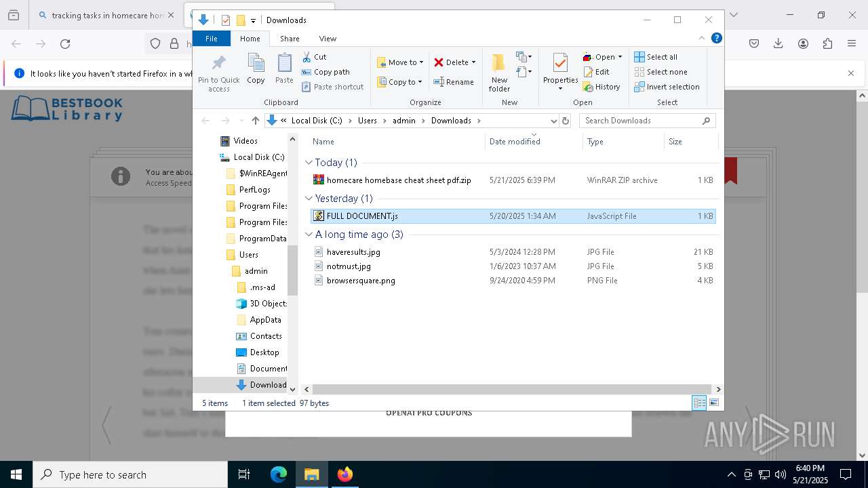
Task: Open Microsoft Edge from taskbar
Action: click(x=279, y=474)
